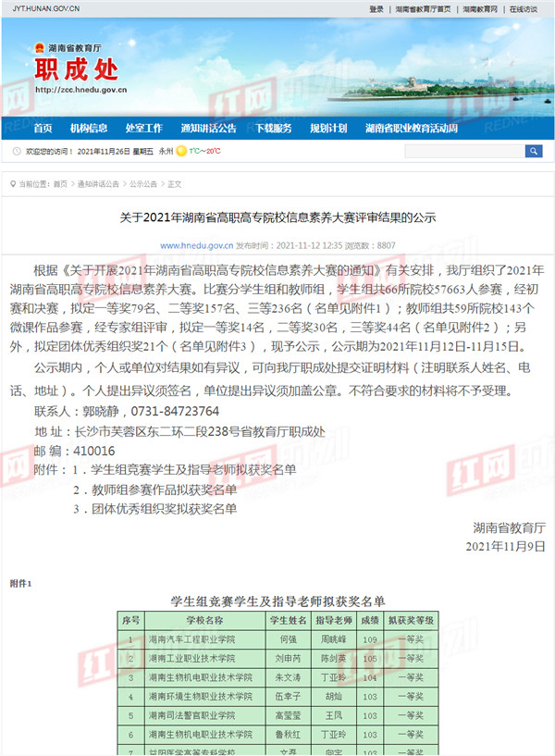Click attachment 2 教师组参赛作品拟获奖名单

tap(165, 490)
